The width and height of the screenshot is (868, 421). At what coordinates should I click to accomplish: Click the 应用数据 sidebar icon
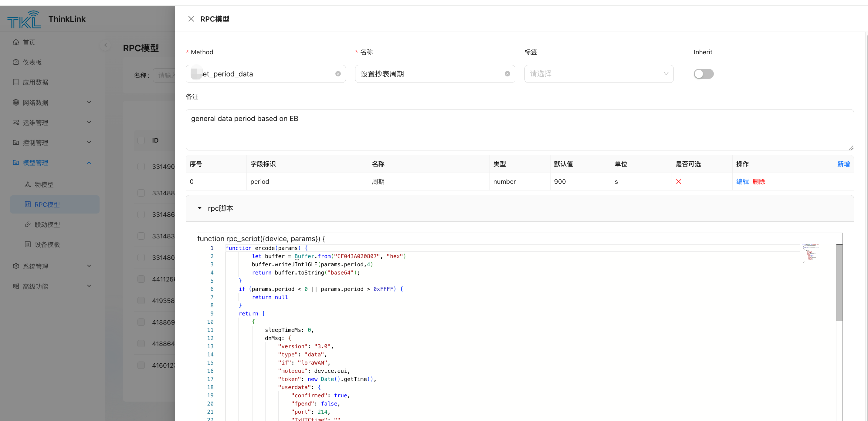pyautogui.click(x=16, y=82)
